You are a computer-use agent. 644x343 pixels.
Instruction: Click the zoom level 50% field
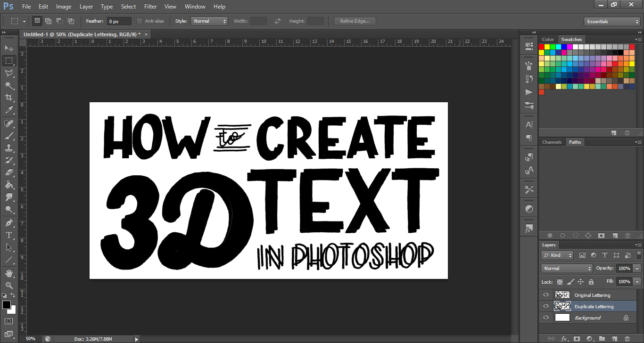point(31,339)
